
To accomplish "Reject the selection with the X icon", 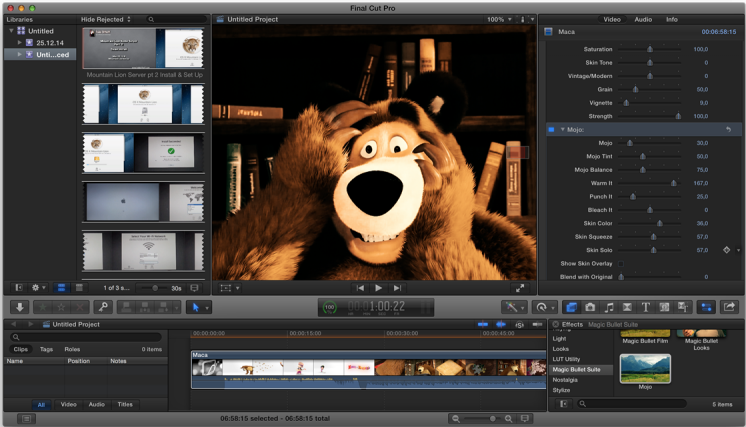I will pyautogui.click(x=80, y=307).
